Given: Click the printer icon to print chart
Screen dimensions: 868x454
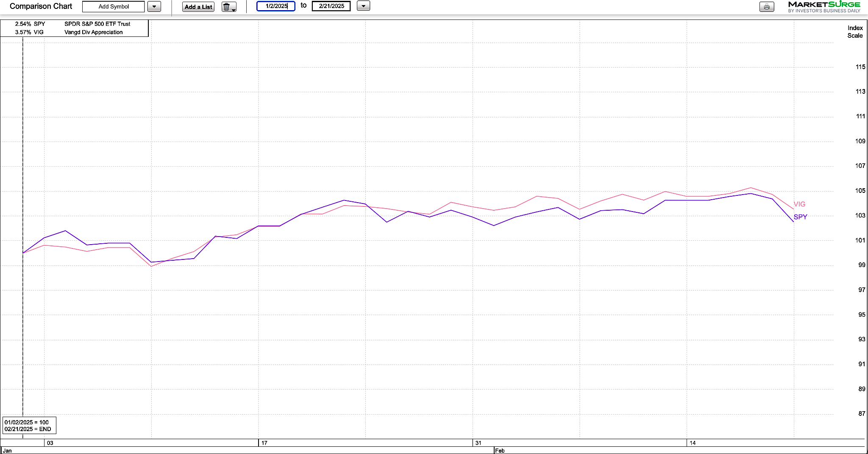Looking at the screenshot, I should (x=766, y=7).
